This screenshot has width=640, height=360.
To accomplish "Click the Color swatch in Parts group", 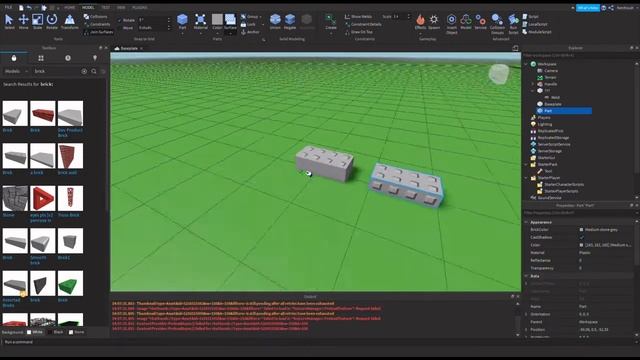I will pos(217,19).
